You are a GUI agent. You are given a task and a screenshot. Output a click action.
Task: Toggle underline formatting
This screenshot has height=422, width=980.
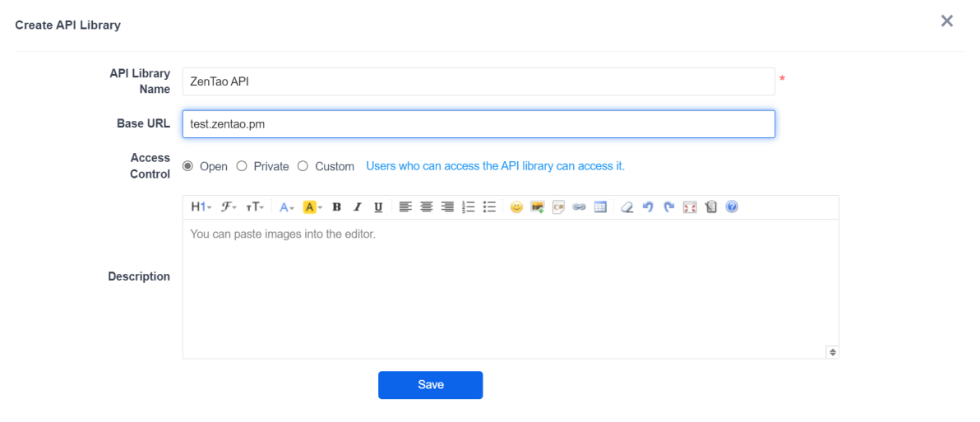pyautogui.click(x=378, y=207)
